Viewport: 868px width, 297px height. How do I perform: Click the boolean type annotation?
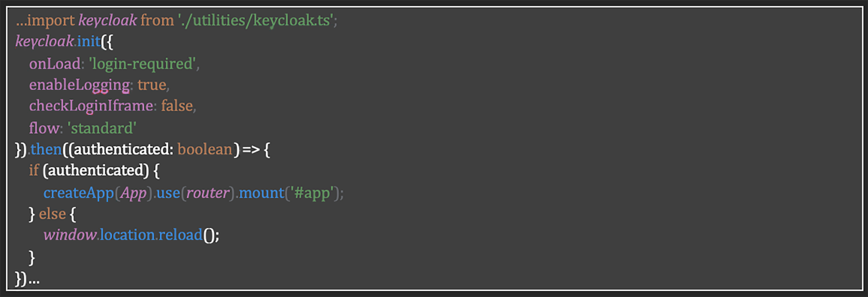[x=205, y=149]
